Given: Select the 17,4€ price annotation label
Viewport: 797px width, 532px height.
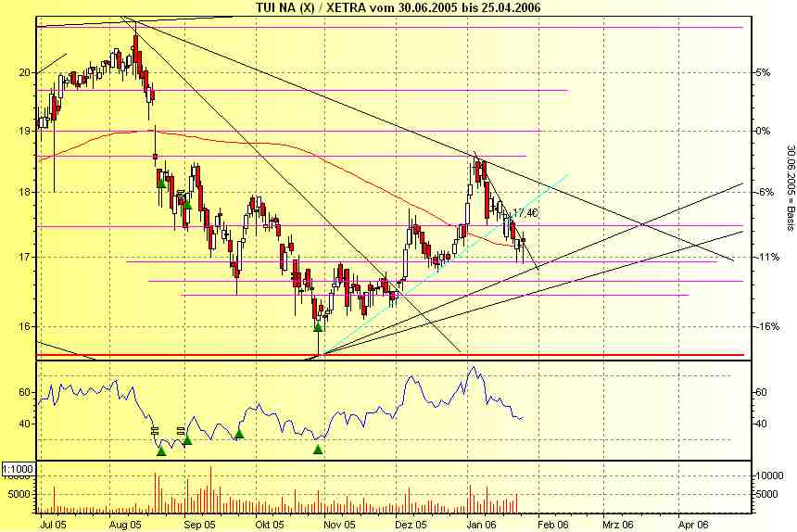Looking at the screenshot, I should coord(525,213).
